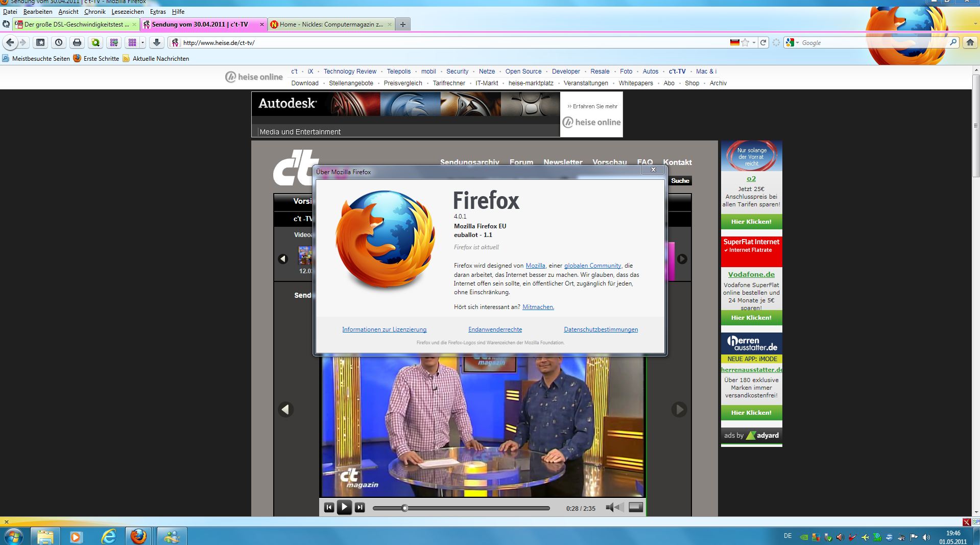
Task: Play the c't-TV video
Action: [344, 507]
